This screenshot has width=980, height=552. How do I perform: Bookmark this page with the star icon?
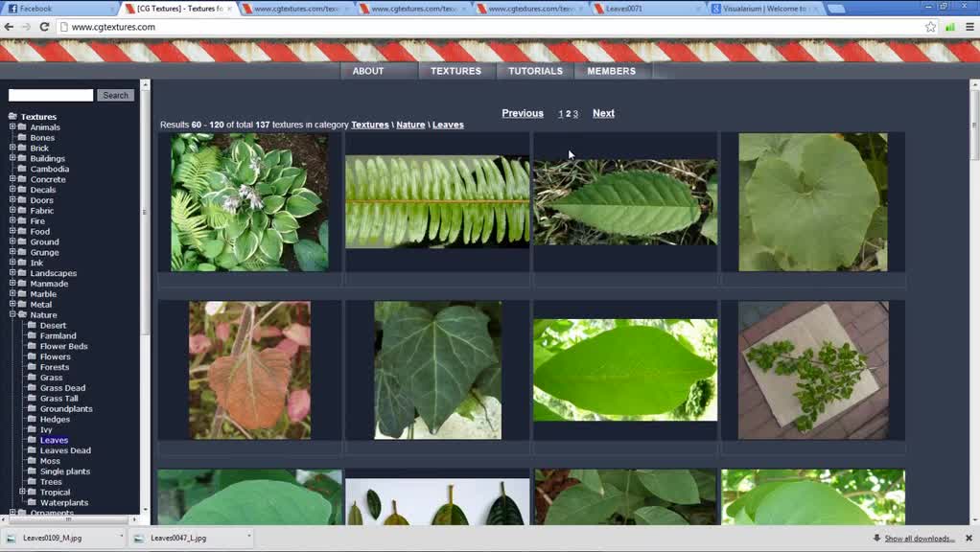(931, 27)
